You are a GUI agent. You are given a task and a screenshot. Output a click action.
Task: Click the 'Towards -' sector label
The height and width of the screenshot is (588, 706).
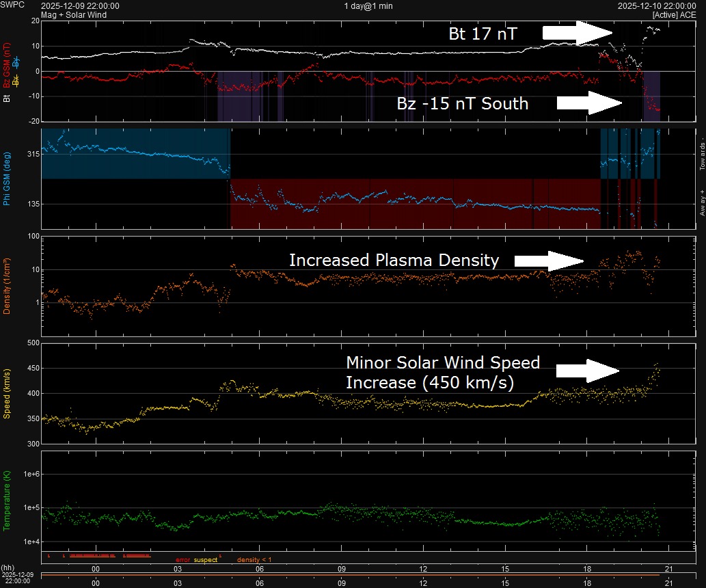(702, 154)
